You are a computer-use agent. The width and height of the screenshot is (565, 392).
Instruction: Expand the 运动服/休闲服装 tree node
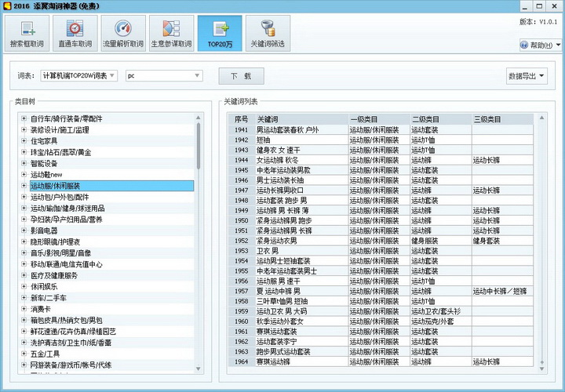[x=24, y=186]
